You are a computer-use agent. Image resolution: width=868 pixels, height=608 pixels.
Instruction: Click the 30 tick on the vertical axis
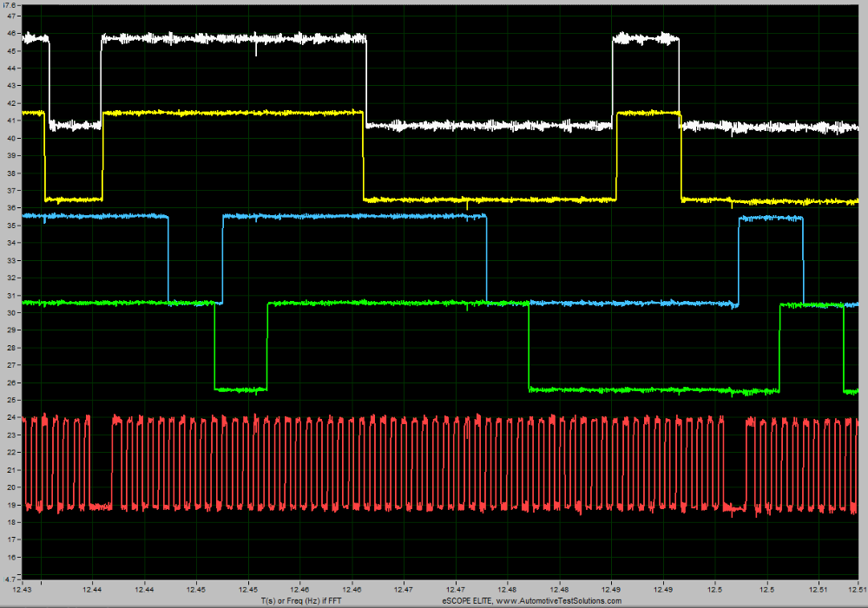[x=9, y=313]
